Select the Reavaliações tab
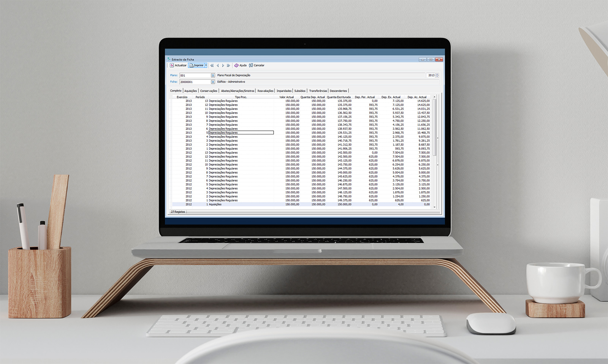 pyautogui.click(x=265, y=91)
